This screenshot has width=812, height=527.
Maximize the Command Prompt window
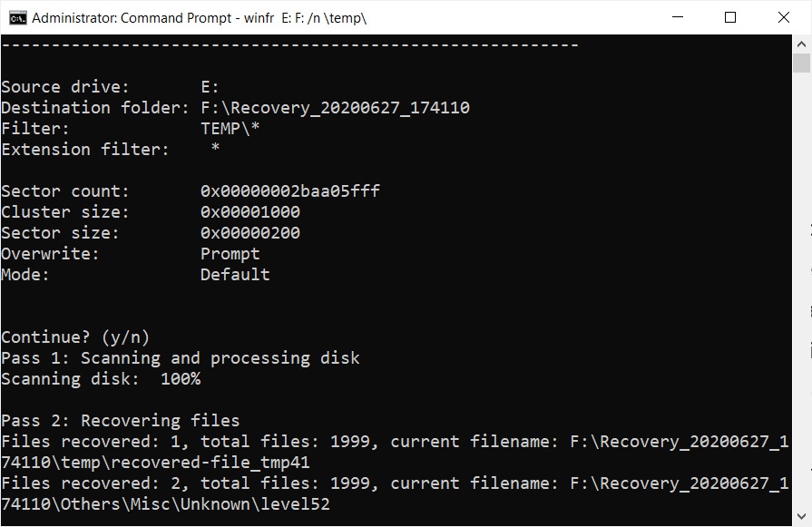[730, 17]
